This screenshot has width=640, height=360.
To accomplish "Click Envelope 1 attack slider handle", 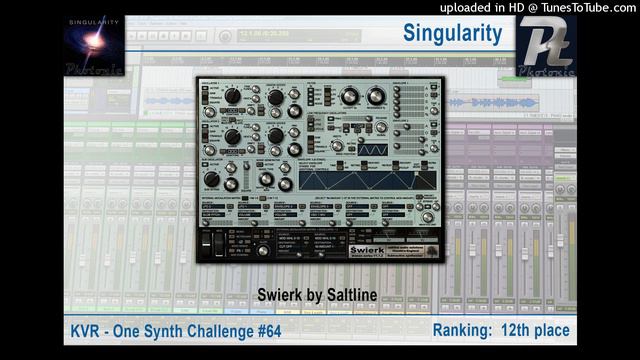I will [x=396, y=89].
